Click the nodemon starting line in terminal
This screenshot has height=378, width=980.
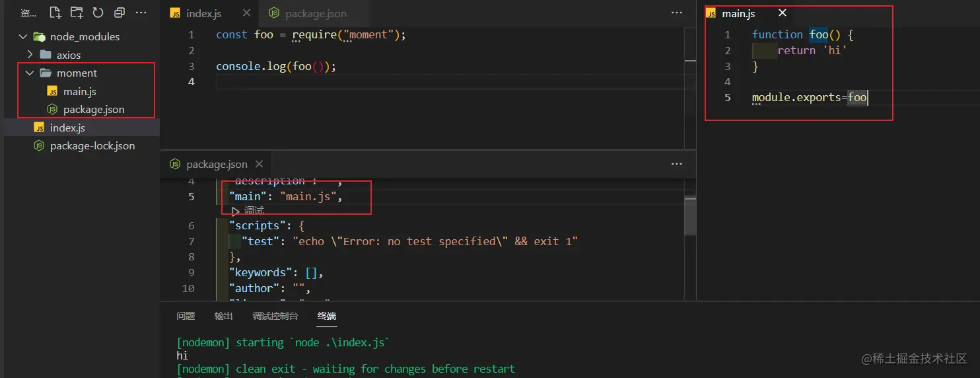(283, 342)
